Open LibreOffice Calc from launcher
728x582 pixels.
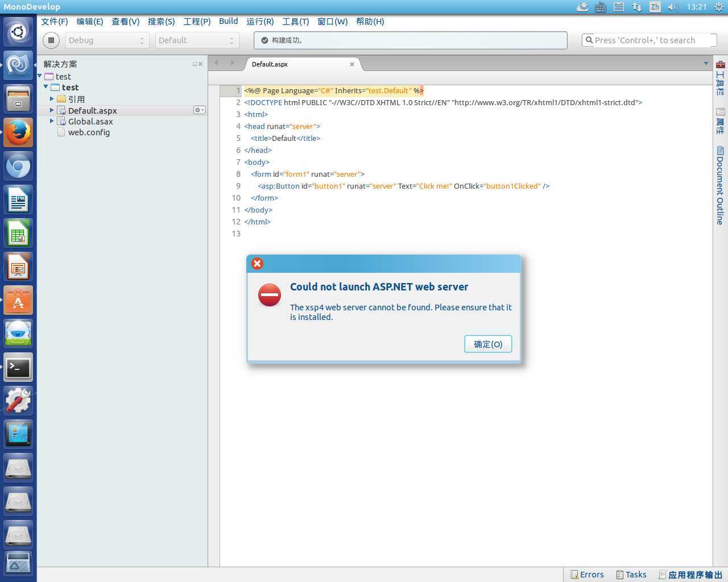[18, 233]
